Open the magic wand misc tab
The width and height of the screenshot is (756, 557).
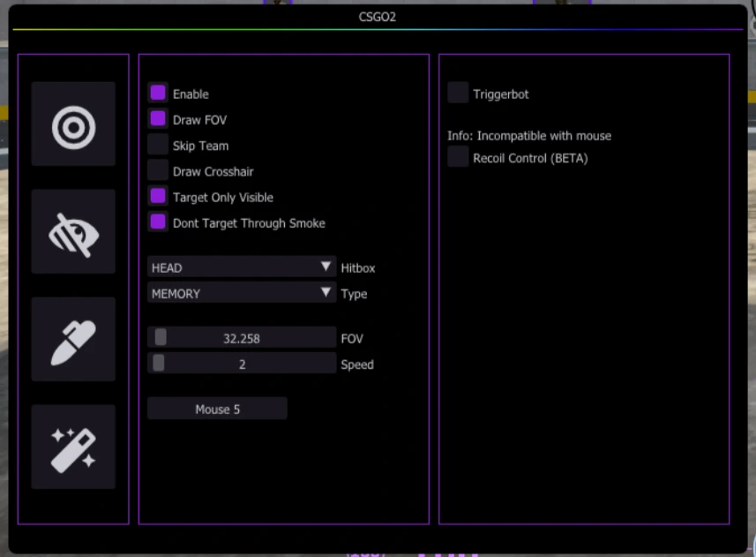coord(73,447)
